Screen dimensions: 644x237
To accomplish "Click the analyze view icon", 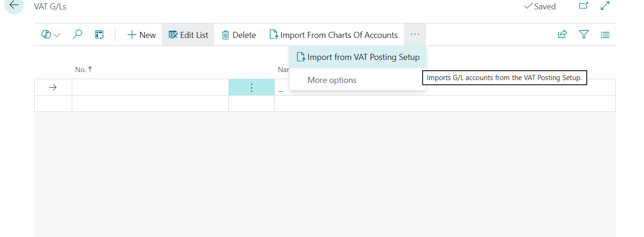I will click(x=99, y=35).
